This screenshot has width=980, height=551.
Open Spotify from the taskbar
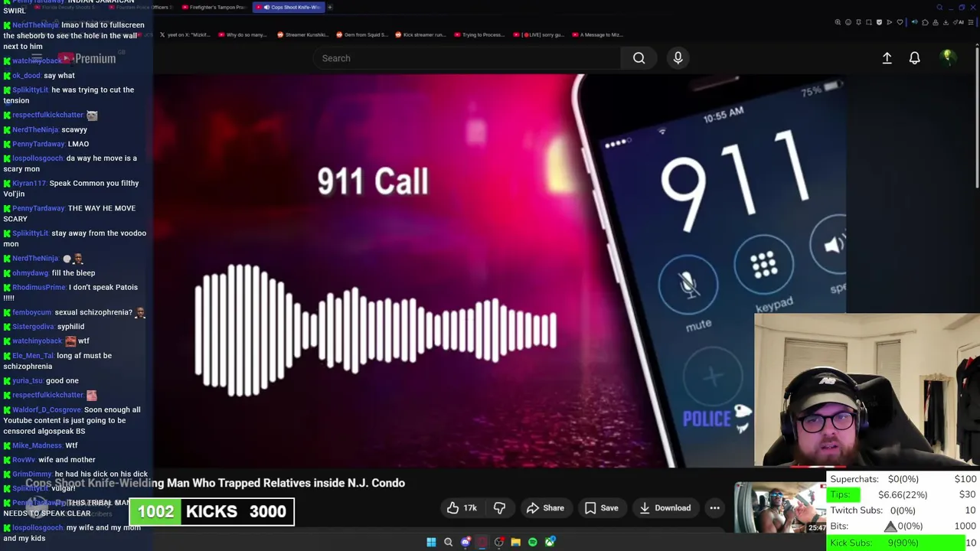532,542
